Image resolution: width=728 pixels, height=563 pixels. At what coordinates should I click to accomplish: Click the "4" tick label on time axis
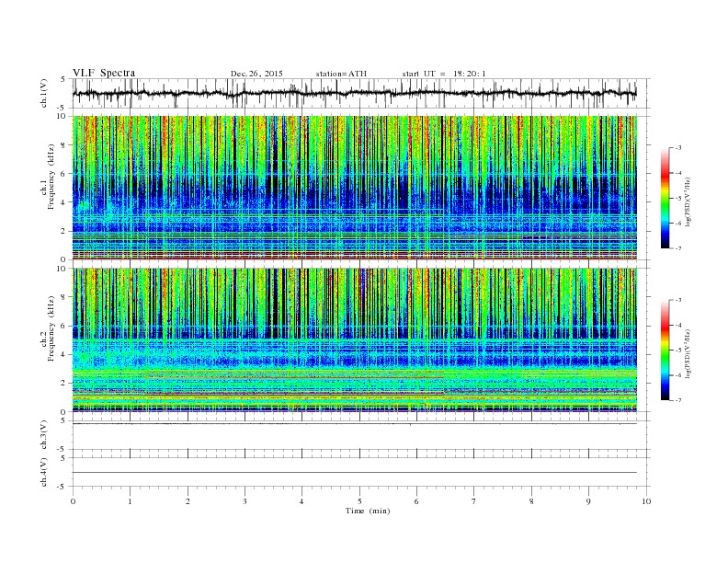[x=301, y=501]
